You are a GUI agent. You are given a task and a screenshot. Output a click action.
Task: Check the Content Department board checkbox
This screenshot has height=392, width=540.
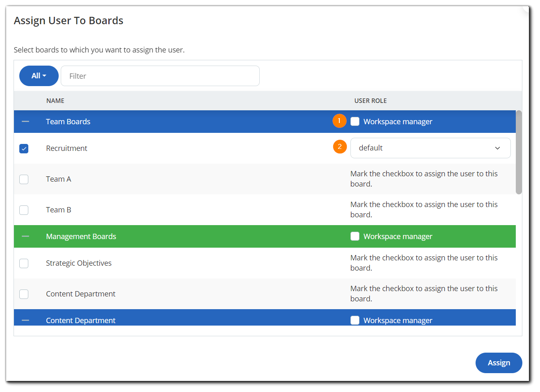tap(24, 294)
